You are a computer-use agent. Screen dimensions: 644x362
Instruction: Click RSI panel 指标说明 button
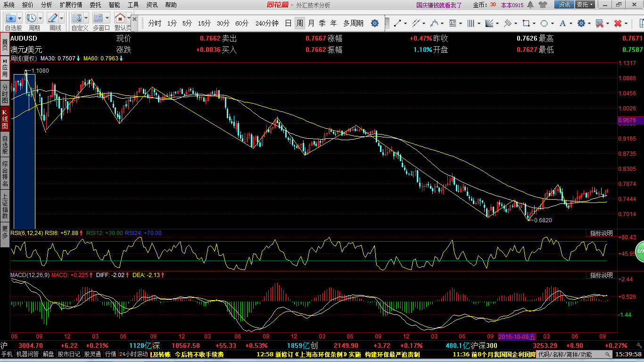(x=602, y=233)
